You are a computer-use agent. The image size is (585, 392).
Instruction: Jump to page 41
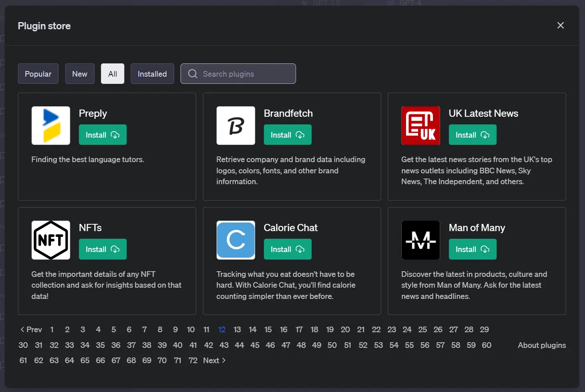click(193, 345)
